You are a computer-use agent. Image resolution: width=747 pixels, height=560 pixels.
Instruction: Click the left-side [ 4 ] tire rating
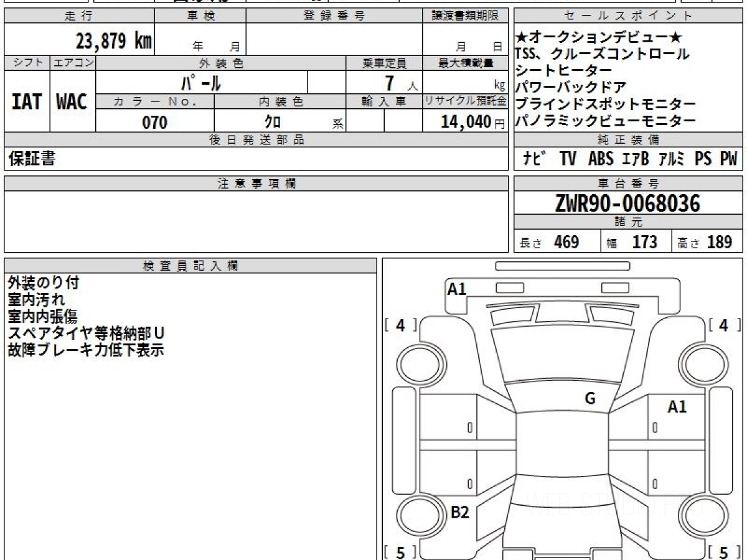(401, 325)
